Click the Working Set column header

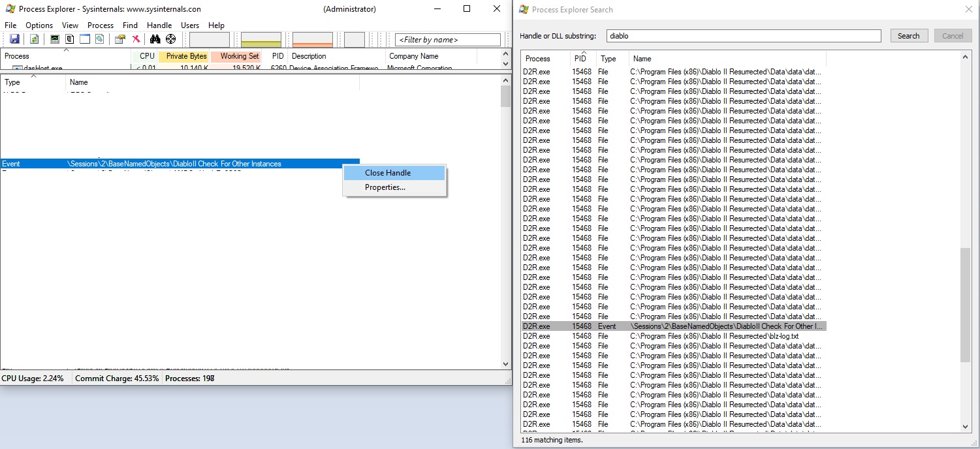(x=239, y=56)
